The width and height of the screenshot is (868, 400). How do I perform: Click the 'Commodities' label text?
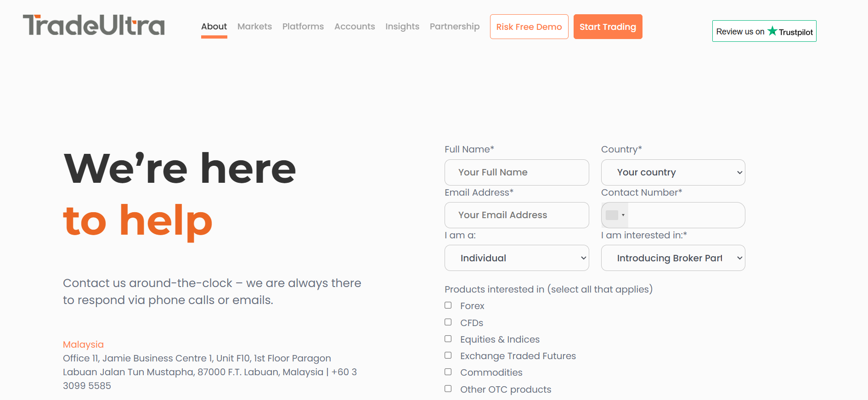tap(491, 372)
